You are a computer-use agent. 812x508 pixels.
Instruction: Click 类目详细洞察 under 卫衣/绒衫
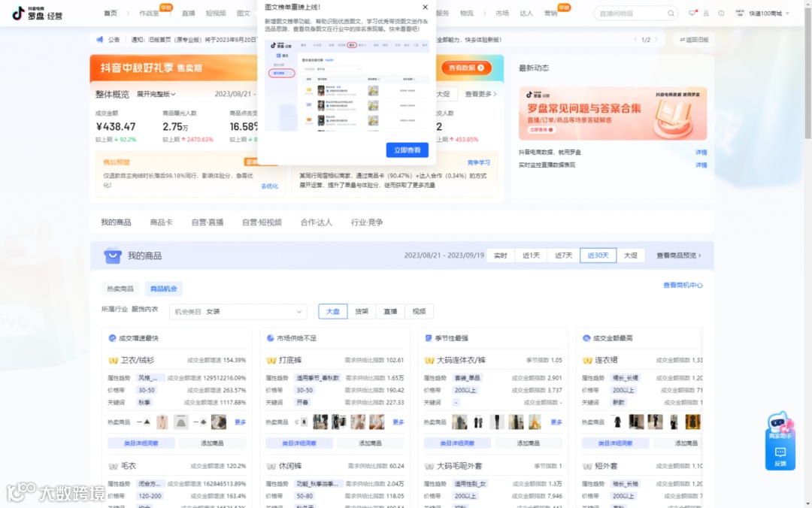coord(141,443)
